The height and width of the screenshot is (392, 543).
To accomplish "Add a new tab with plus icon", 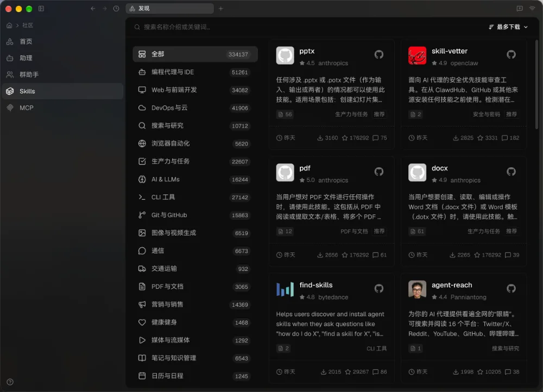I will (x=220, y=9).
